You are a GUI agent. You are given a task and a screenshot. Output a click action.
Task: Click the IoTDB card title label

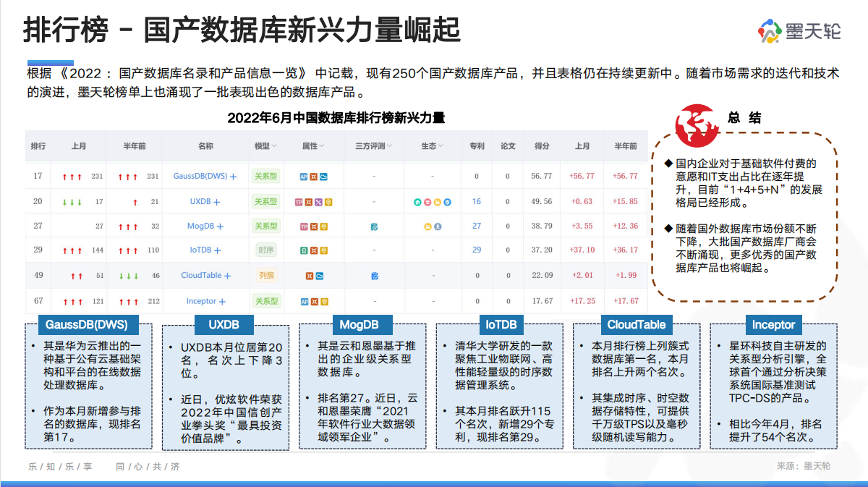pyautogui.click(x=501, y=325)
